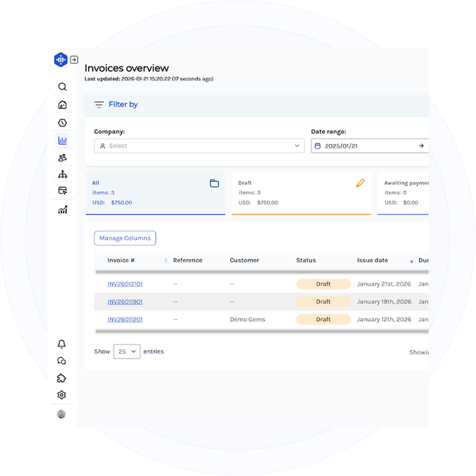Expand the sidebar with the arrow icon

pos(74,60)
